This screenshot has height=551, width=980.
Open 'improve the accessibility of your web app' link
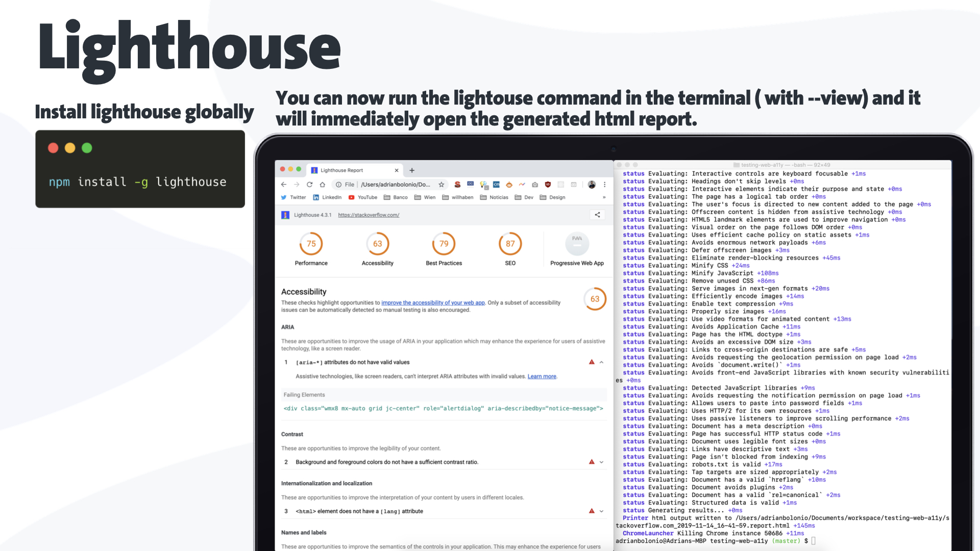[x=433, y=303]
